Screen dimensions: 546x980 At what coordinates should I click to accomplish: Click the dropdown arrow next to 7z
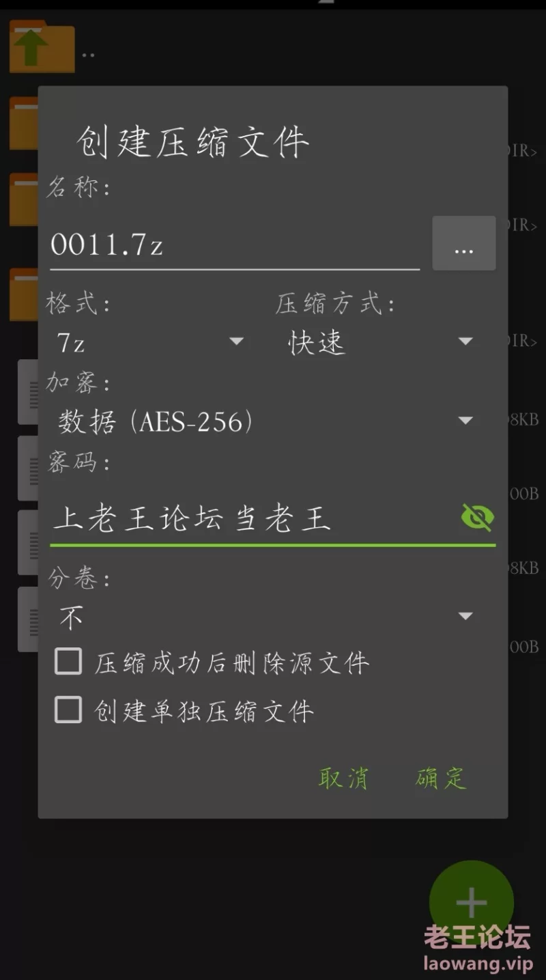237,341
